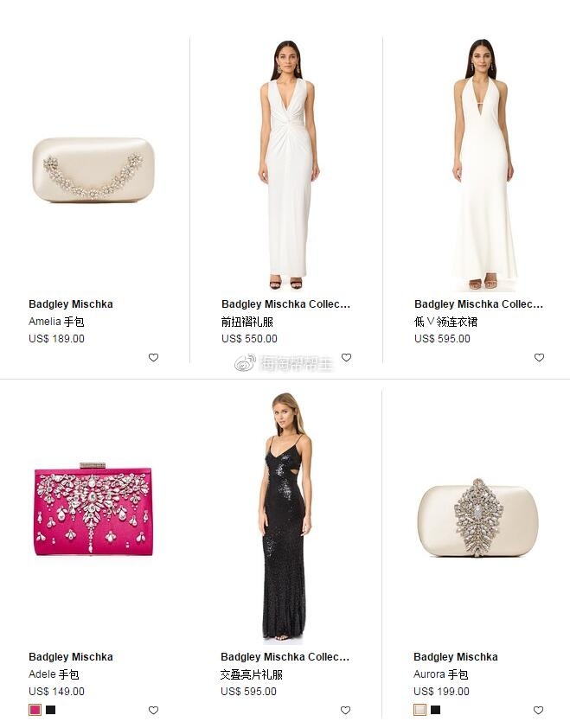Click the heart icon under the US$ 550.00 twist-front gown
Image resolution: width=570 pixels, height=728 pixels.
point(346,357)
